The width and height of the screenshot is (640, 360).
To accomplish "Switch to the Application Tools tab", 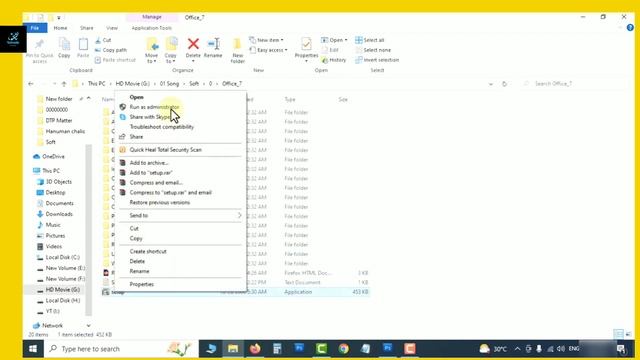I will (151, 28).
